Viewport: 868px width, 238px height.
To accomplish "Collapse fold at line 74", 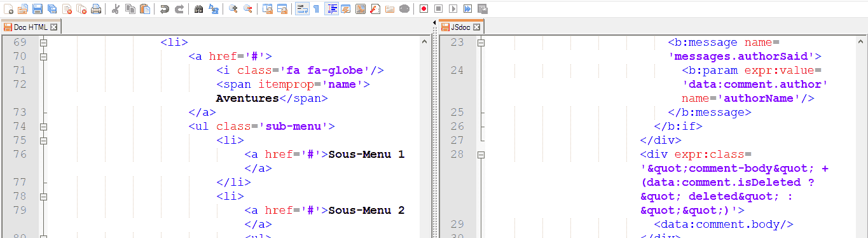I will pyautogui.click(x=44, y=127).
